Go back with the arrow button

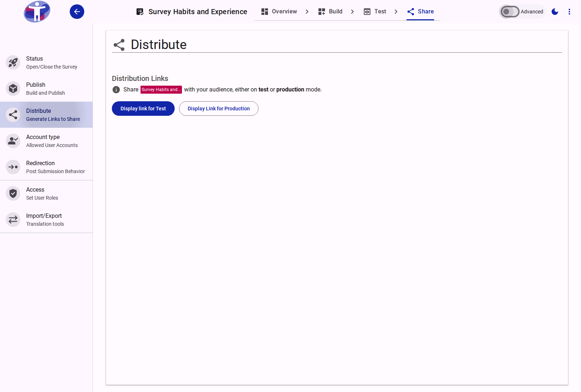coord(77,12)
